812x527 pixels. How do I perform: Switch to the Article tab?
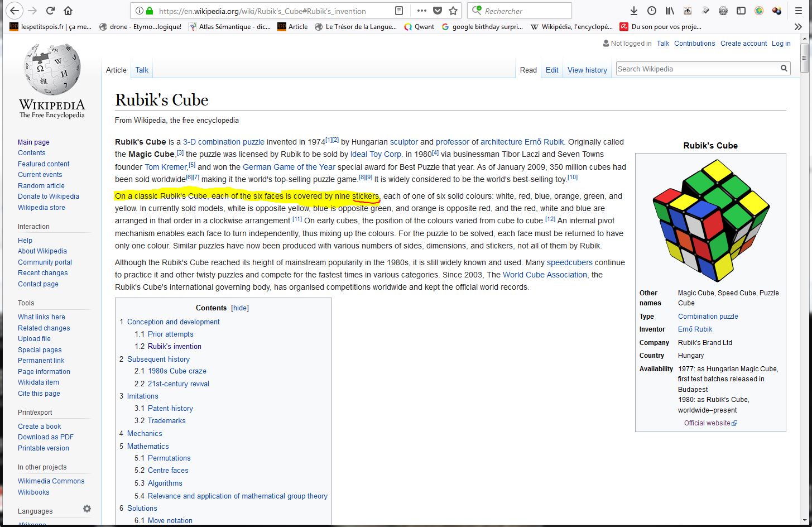(x=116, y=70)
